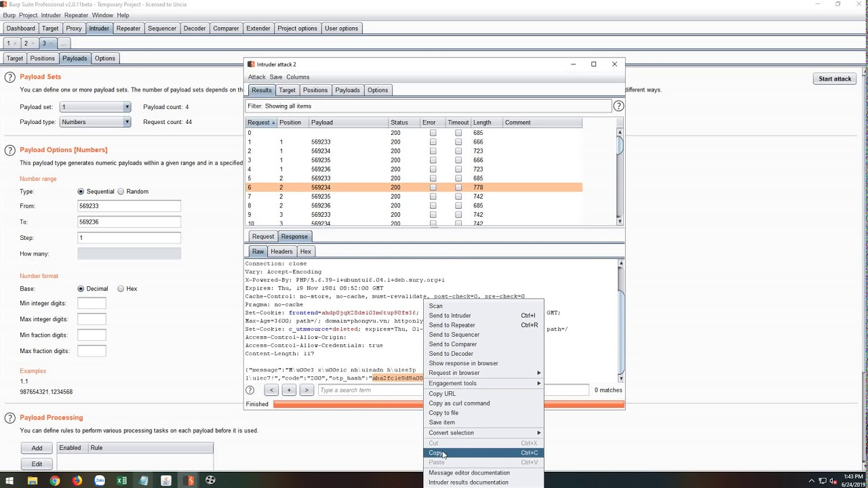Click search help icon beside previous-match button
The height and width of the screenshot is (488, 868).
(250, 390)
